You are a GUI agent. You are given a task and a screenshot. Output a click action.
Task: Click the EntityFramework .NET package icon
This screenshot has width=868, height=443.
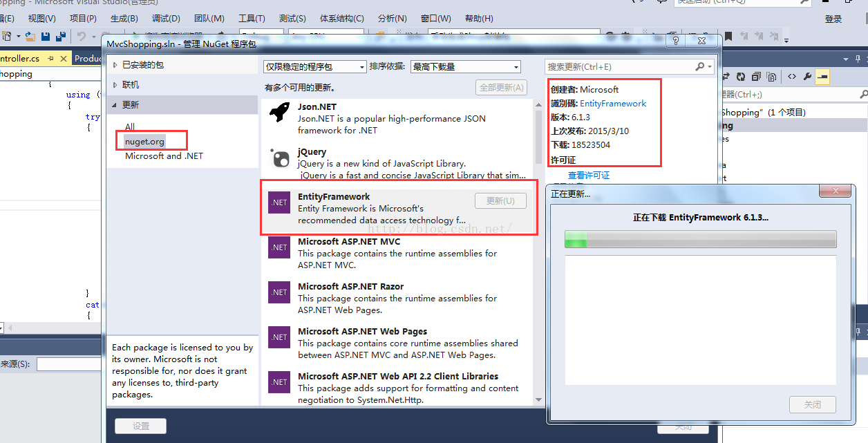[279, 202]
